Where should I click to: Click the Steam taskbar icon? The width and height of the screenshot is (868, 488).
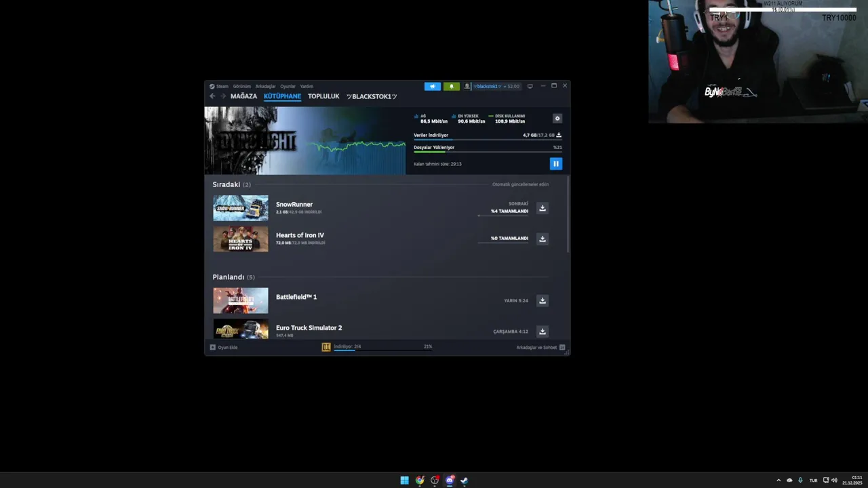point(465,481)
